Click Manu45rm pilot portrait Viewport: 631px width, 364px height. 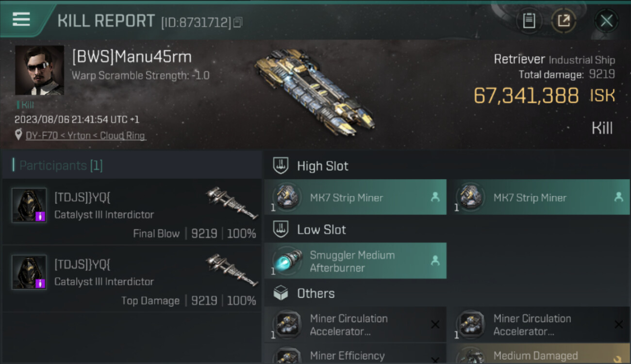[39, 70]
